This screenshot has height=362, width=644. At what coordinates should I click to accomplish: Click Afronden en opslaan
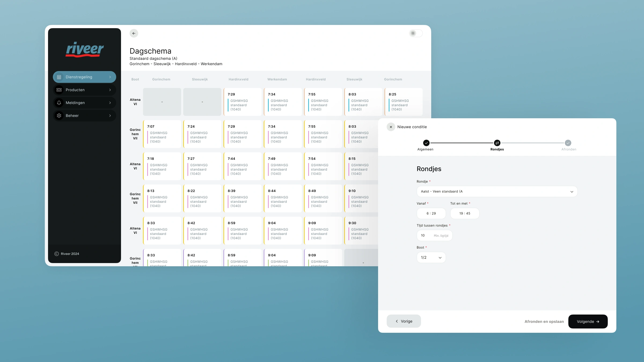544,321
